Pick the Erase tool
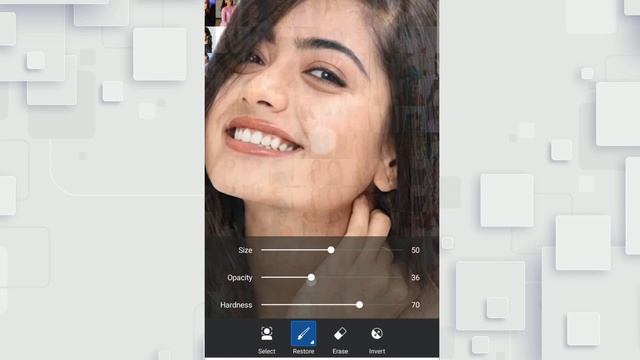 point(340,333)
